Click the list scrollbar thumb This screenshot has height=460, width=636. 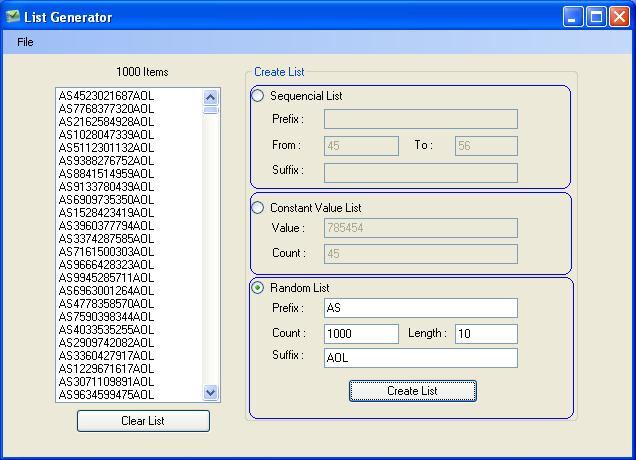(211, 110)
